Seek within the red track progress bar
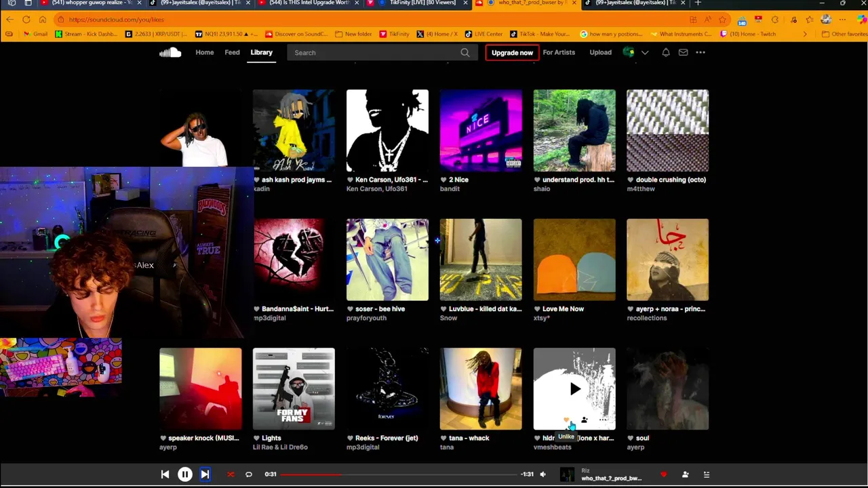 click(400, 474)
